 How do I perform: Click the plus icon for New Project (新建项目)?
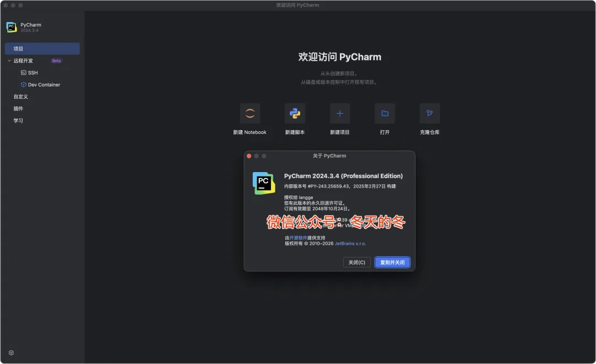[x=340, y=113]
